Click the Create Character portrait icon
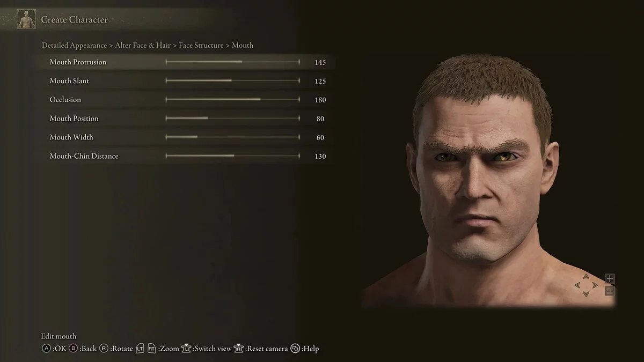This screenshot has height=362, width=644. (26, 20)
